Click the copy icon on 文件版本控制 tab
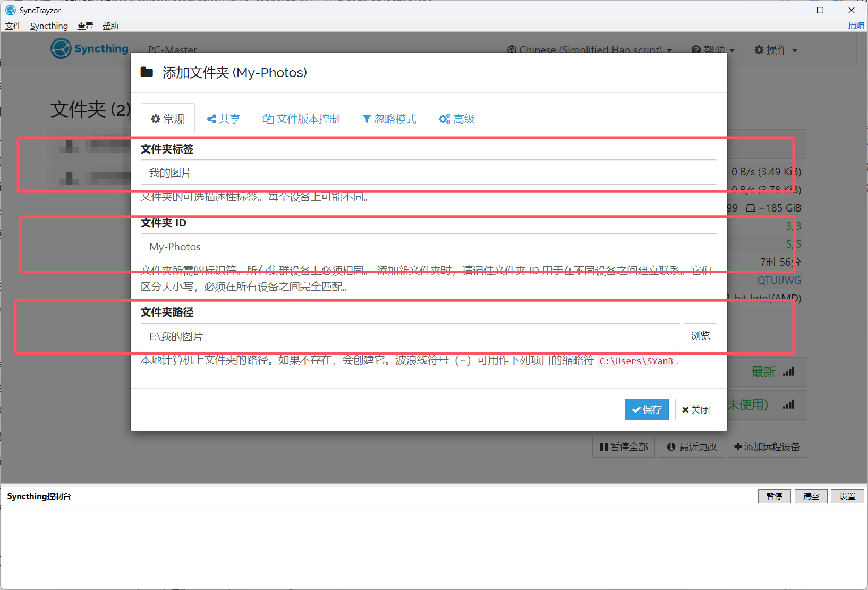The image size is (868, 590). click(268, 119)
